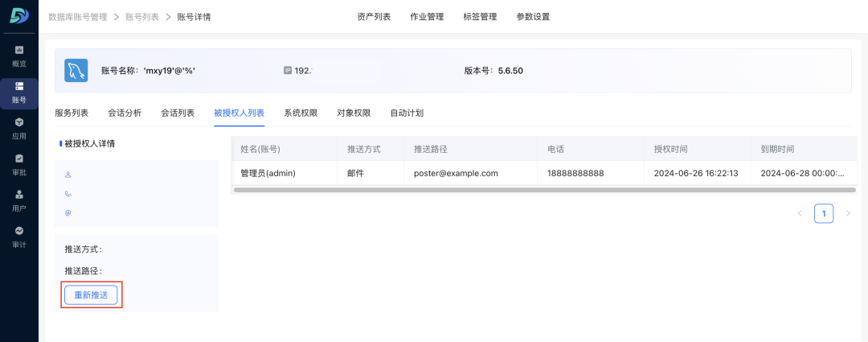Switch to 会话列表 tab
The height and width of the screenshot is (342, 868).
[x=178, y=113]
